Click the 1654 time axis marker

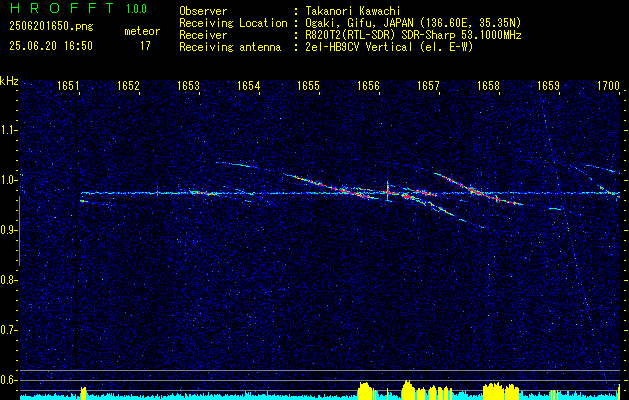pyautogui.click(x=248, y=85)
